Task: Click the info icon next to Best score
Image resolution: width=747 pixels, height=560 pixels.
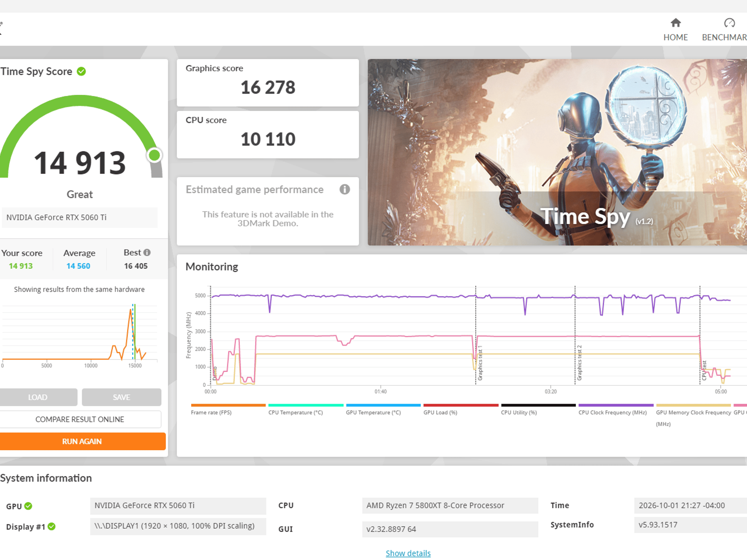Action: (147, 252)
